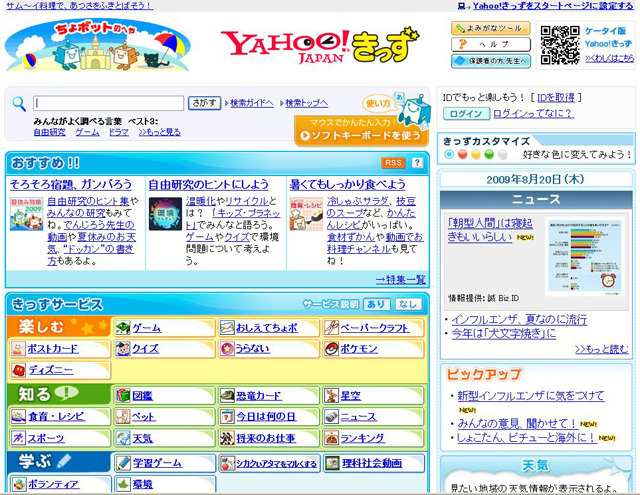The image size is (640, 495).
Task: Click the 自由研究 popular keyword link
Action: [49, 132]
